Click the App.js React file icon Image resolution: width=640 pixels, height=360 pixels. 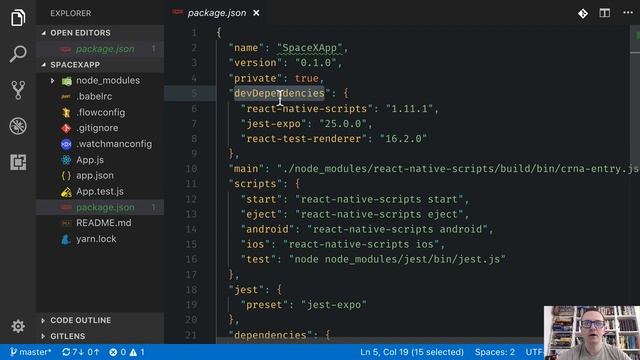(66, 160)
